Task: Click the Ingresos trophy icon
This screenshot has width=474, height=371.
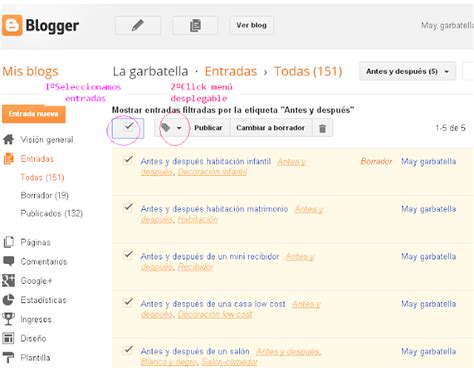Action: point(9,319)
